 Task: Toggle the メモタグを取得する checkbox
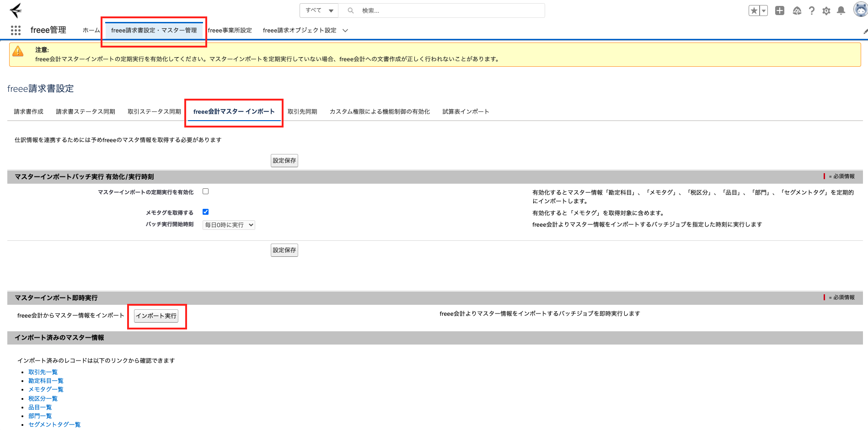(206, 212)
